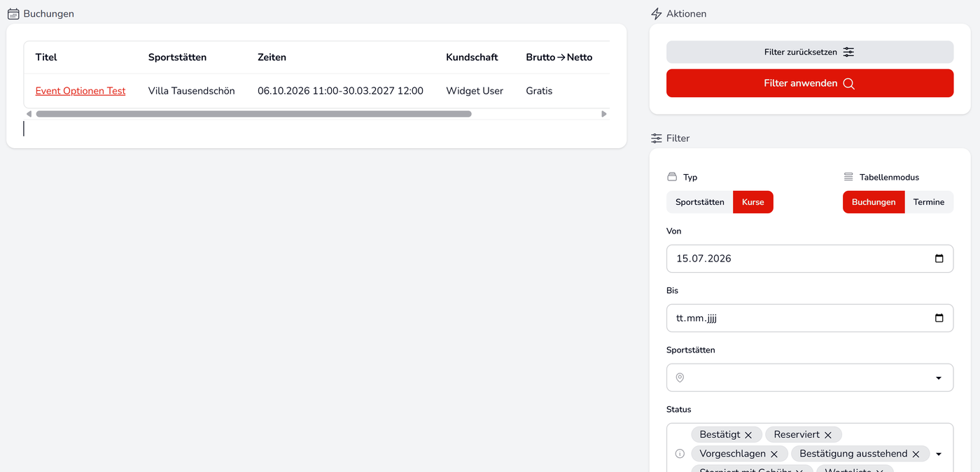The height and width of the screenshot is (472, 980).
Task: Click the info icon in Status field
Action: [x=680, y=454]
